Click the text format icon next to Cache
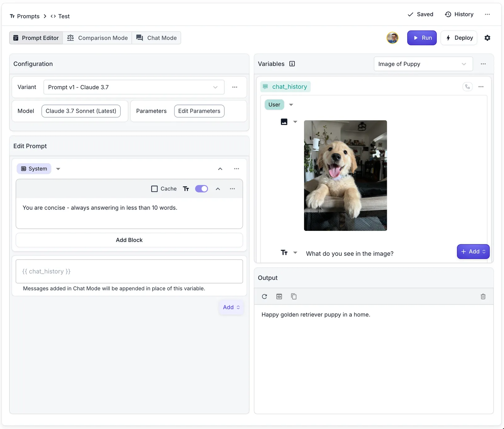 [186, 189]
